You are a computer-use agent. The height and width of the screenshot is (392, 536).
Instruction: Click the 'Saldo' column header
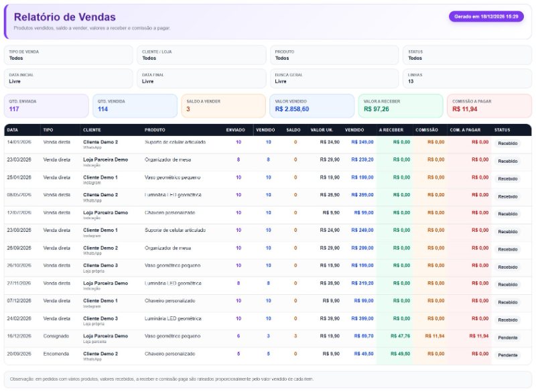293,130
